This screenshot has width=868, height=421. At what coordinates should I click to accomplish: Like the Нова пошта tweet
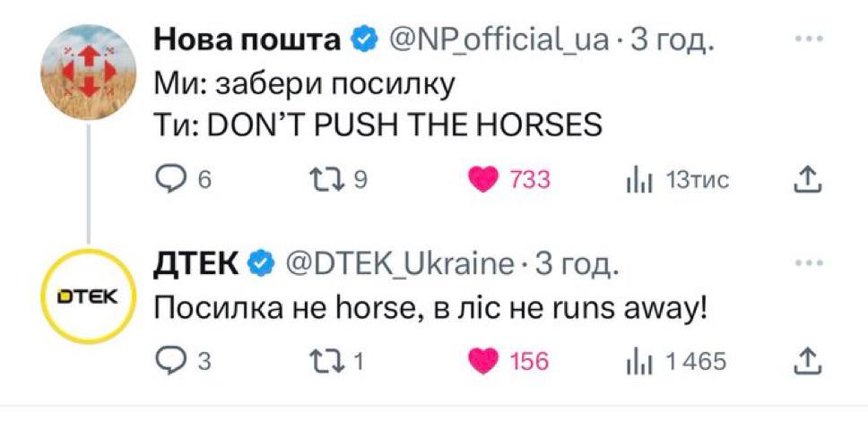(x=485, y=181)
